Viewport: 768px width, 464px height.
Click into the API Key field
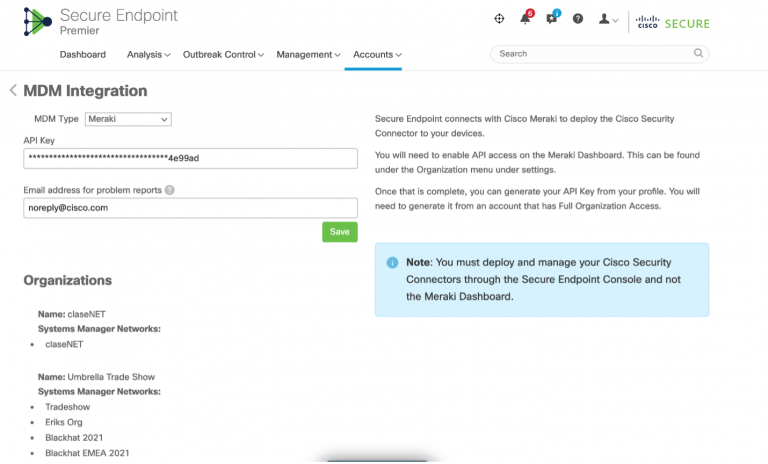190,158
